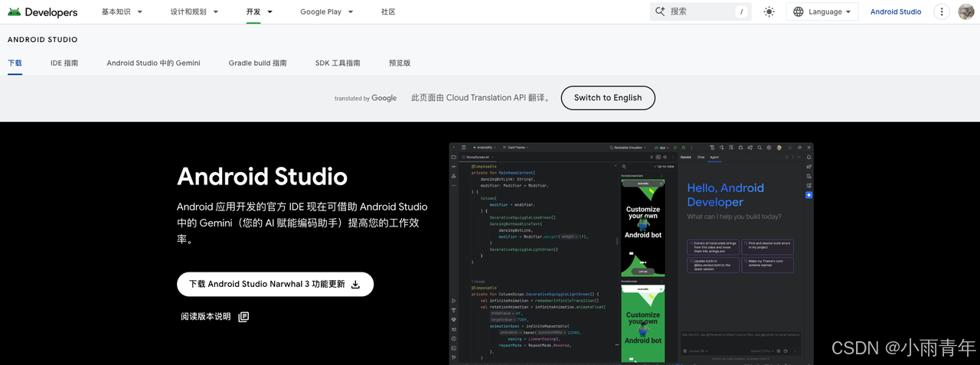
Task: Open the three-dot more options menu
Action: coord(942,11)
